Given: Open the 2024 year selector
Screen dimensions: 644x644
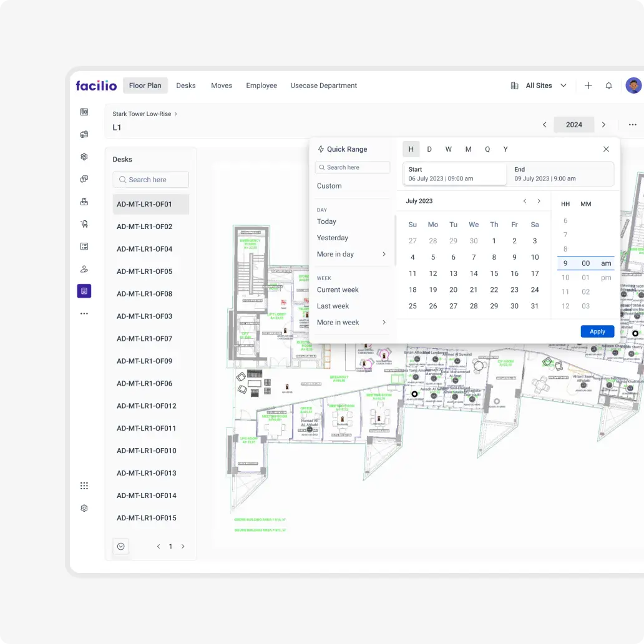Looking at the screenshot, I should point(573,124).
